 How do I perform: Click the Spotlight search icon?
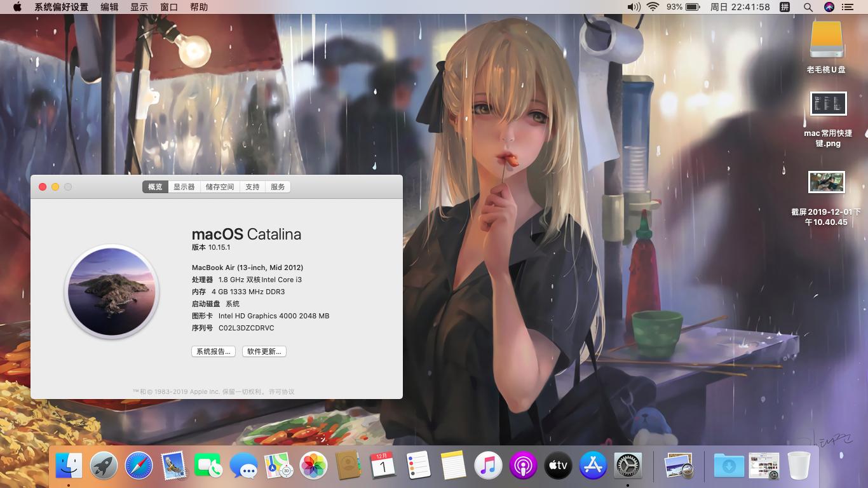[808, 7]
